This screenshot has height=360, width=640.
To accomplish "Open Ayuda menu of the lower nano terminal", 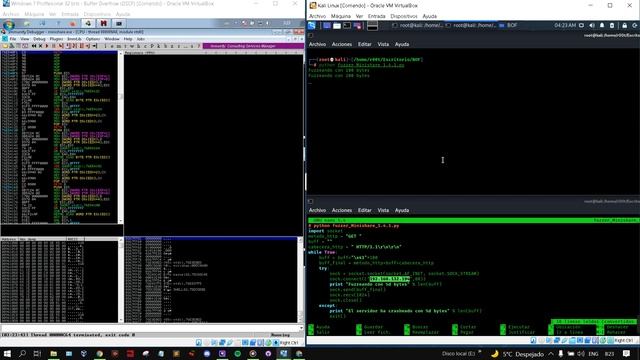I will (402, 210).
